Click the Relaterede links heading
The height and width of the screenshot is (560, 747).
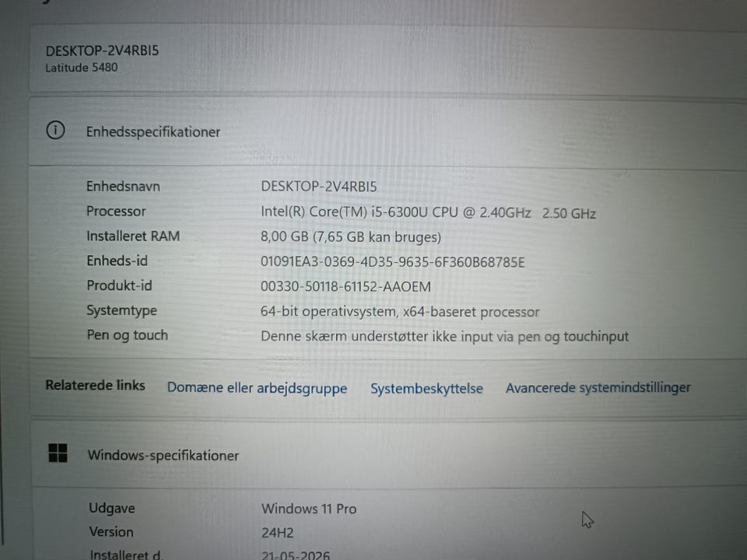pyautogui.click(x=95, y=385)
